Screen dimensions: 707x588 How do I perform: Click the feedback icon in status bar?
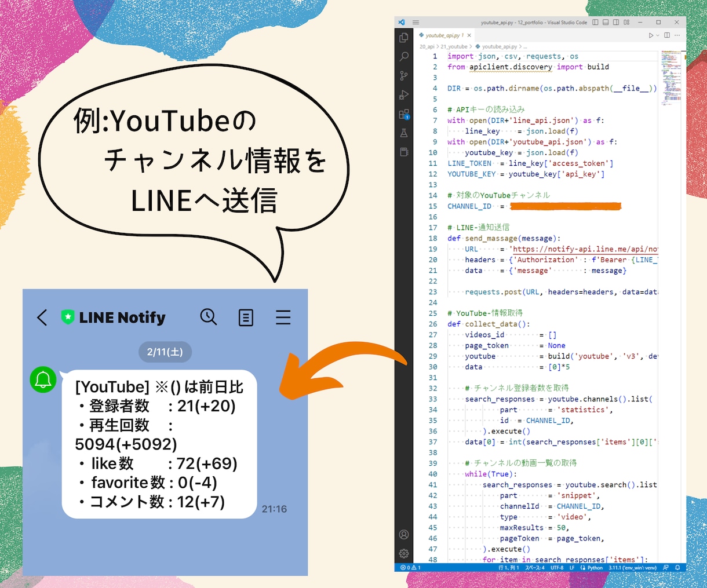pyautogui.click(x=666, y=568)
